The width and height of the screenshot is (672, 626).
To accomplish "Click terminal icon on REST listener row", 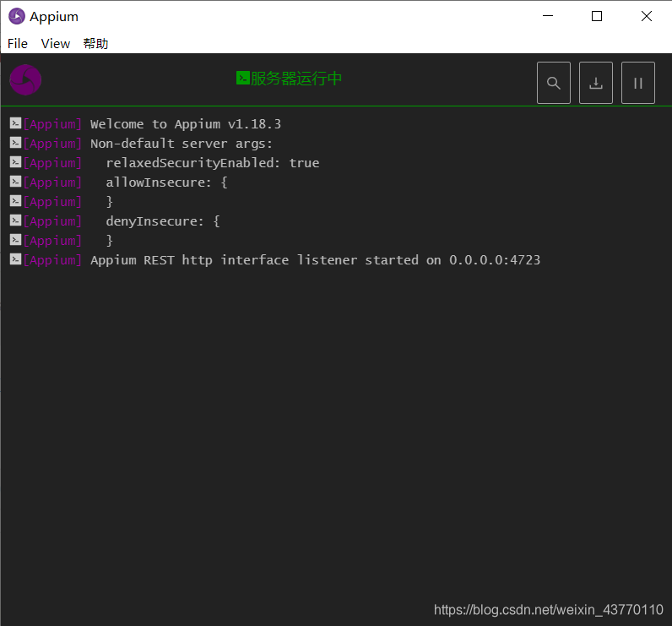I will tap(15, 259).
